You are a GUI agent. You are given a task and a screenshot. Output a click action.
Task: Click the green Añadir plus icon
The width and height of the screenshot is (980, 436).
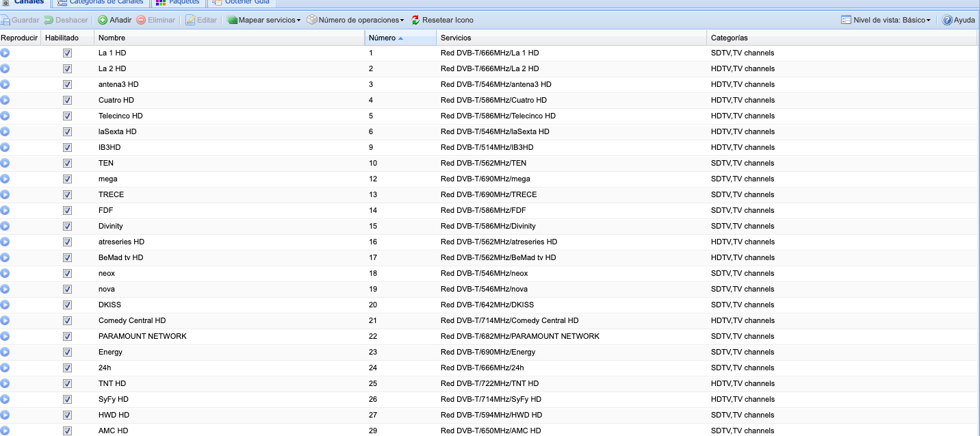(103, 21)
